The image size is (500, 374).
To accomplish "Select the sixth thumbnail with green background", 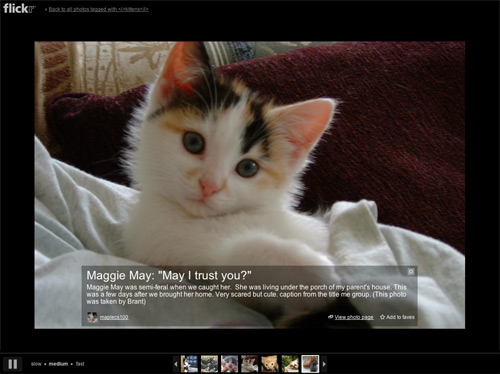I will point(290,364).
